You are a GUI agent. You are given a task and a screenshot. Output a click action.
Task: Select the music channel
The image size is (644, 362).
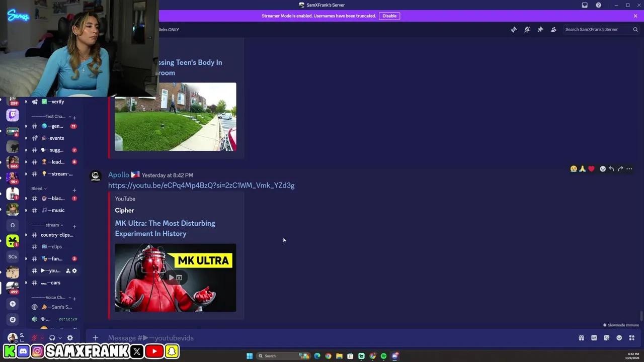click(53, 210)
